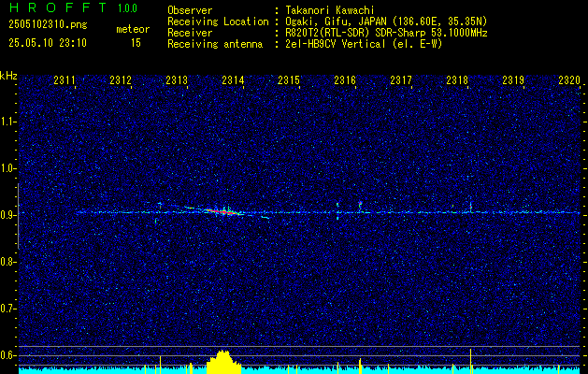Screen dimensions: 588x374
Task: Click frequency label 1.0
Action: [8, 168]
